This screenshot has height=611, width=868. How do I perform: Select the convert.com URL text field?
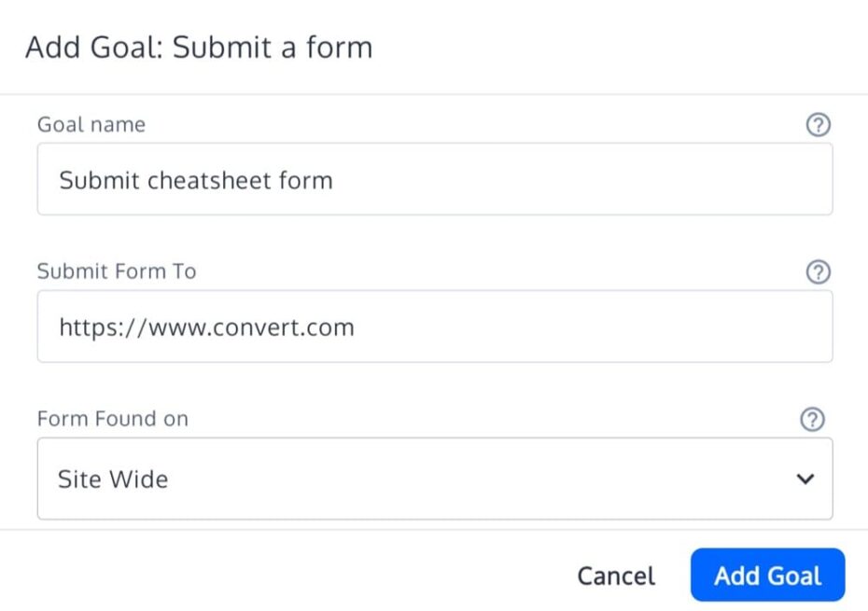(x=434, y=326)
